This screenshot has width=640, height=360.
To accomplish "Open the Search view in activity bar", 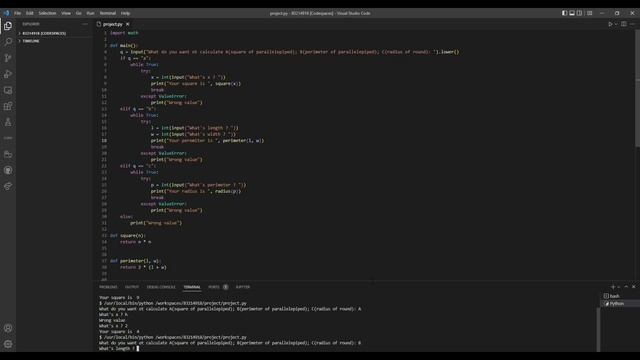I will 8,42.
